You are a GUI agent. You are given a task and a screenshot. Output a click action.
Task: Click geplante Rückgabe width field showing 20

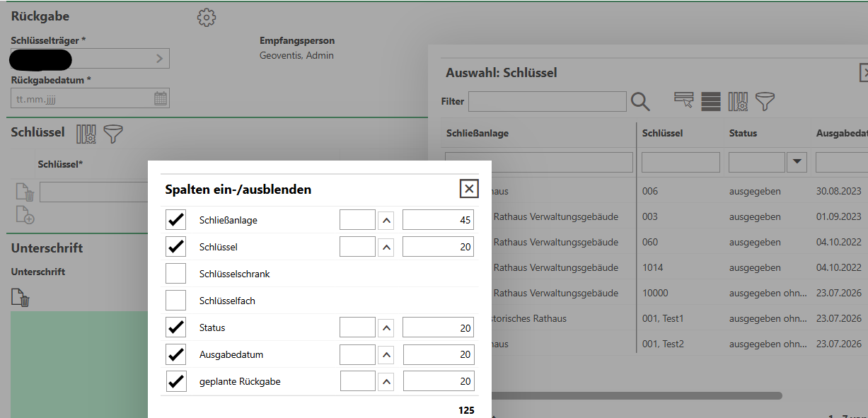click(x=438, y=381)
